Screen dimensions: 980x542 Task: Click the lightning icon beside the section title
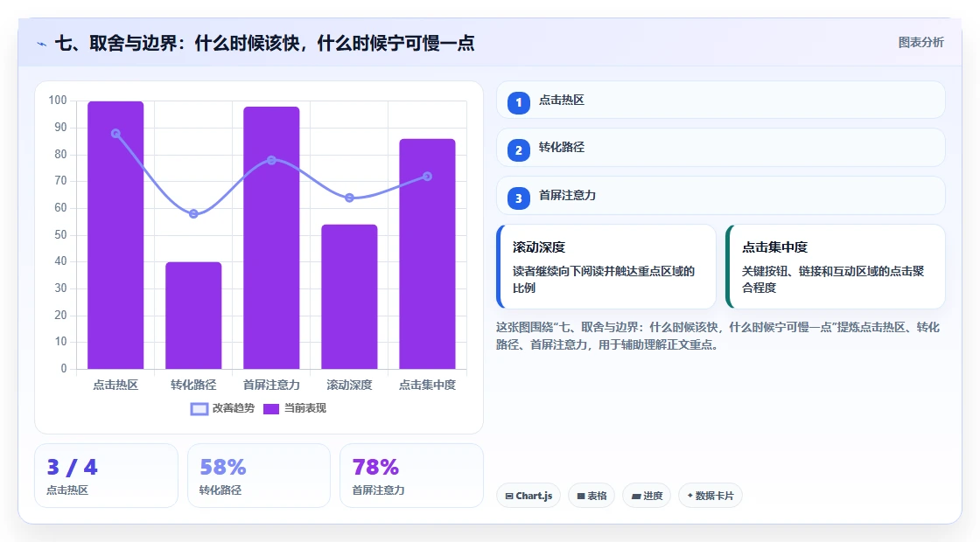pyautogui.click(x=42, y=45)
